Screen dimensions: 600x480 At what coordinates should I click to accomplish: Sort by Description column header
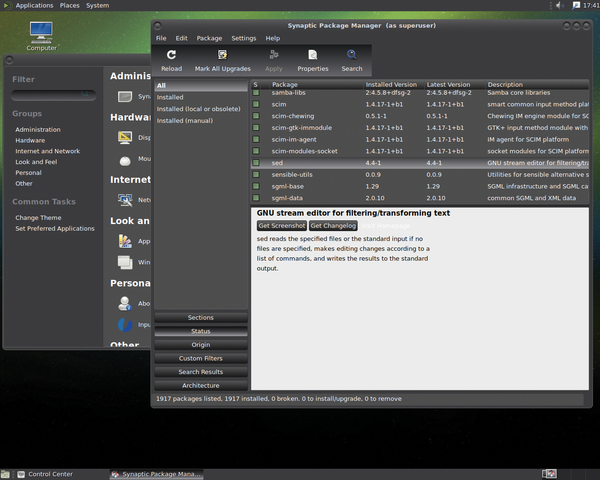click(537, 84)
